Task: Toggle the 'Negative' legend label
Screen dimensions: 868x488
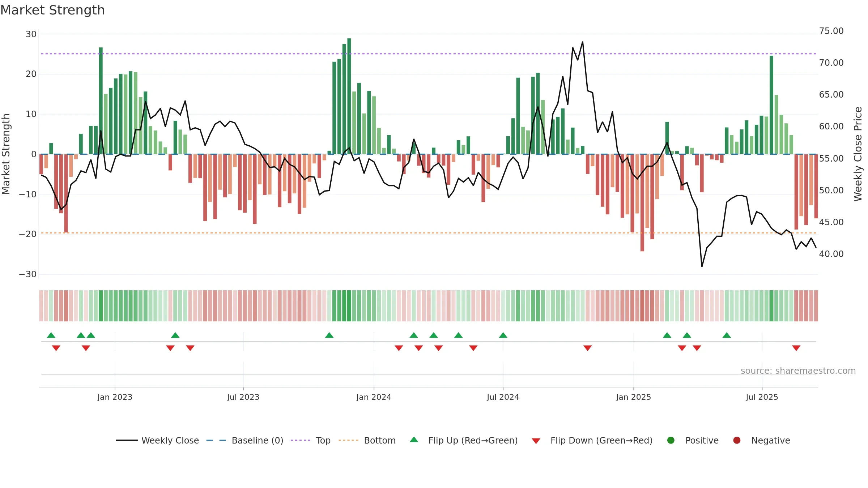Action: coord(771,441)
